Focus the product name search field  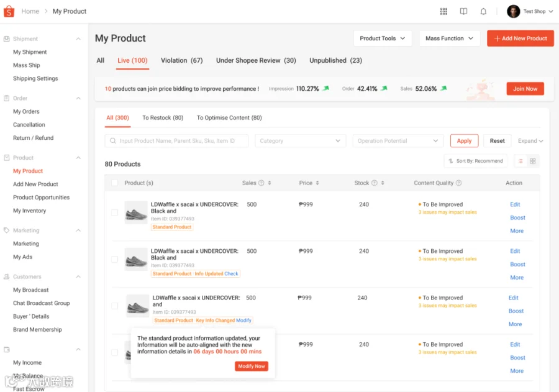[x=176, y=141]
